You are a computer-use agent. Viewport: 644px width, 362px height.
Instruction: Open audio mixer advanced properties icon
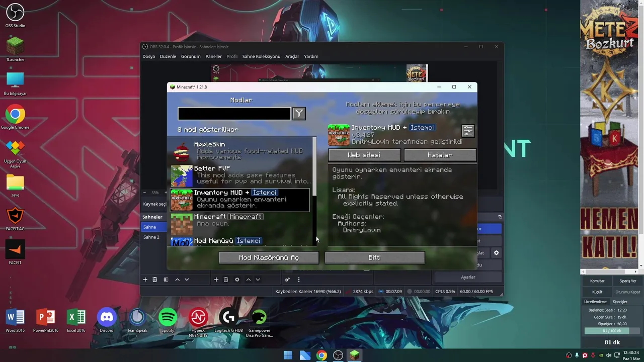288,280
